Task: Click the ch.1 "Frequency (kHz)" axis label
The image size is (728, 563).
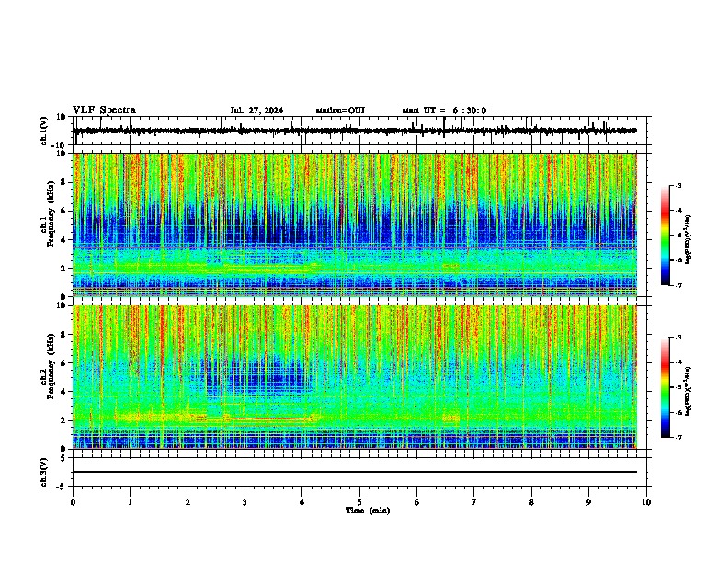Action: tap(51, 214)
